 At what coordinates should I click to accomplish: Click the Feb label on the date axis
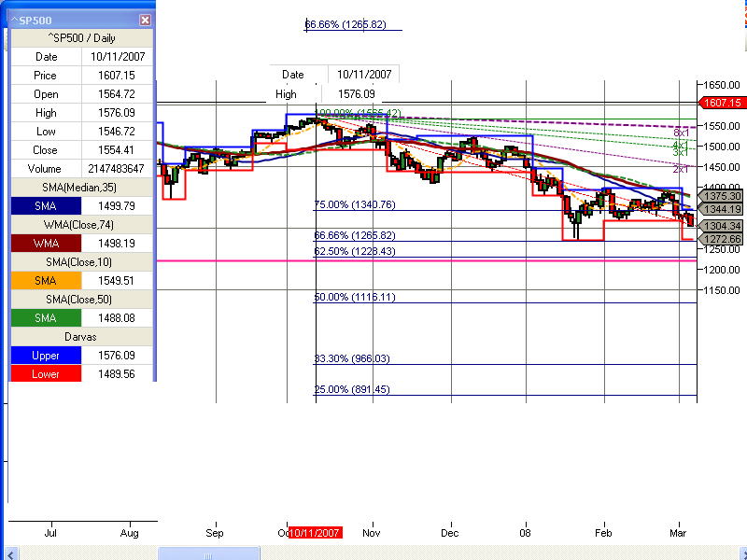click(603, 533)
